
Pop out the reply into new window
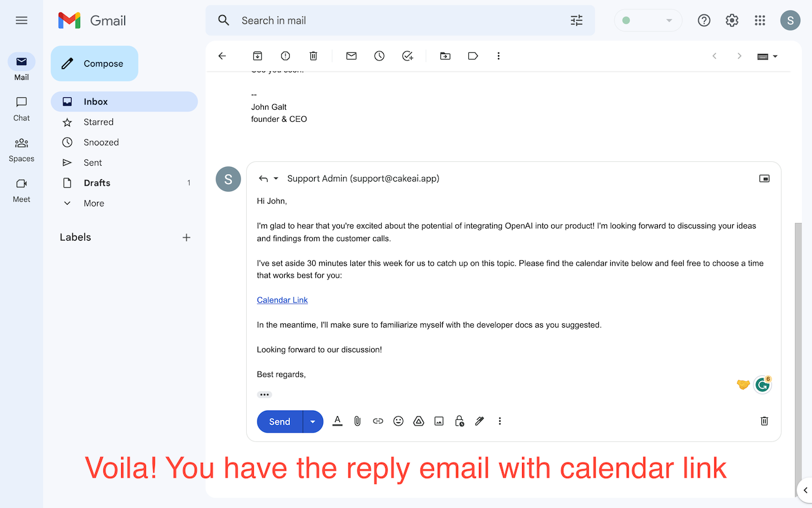click(764, 178)
